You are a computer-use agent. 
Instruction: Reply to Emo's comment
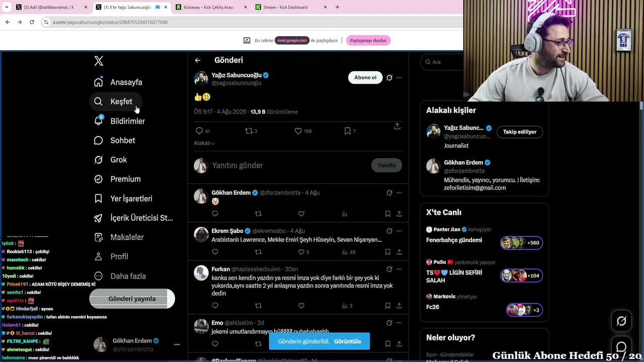coord(215,343)
